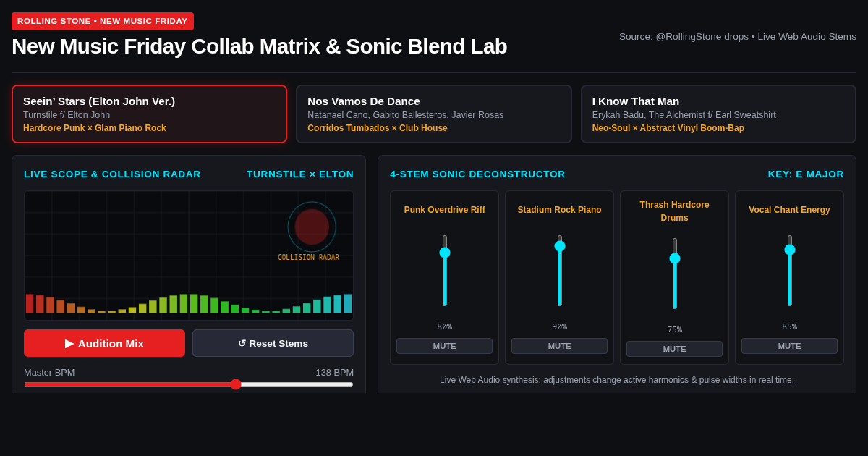Screen dimensions: 868x456
Task: Mute the Thrash Hardcore Drums stem
Action: (674, 349)
